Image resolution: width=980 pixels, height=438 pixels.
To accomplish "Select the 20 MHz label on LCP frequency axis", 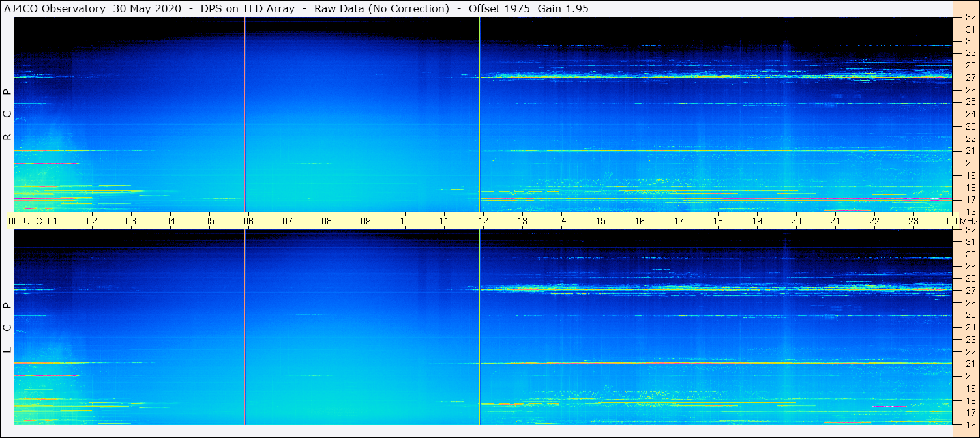I will [970, 376].
